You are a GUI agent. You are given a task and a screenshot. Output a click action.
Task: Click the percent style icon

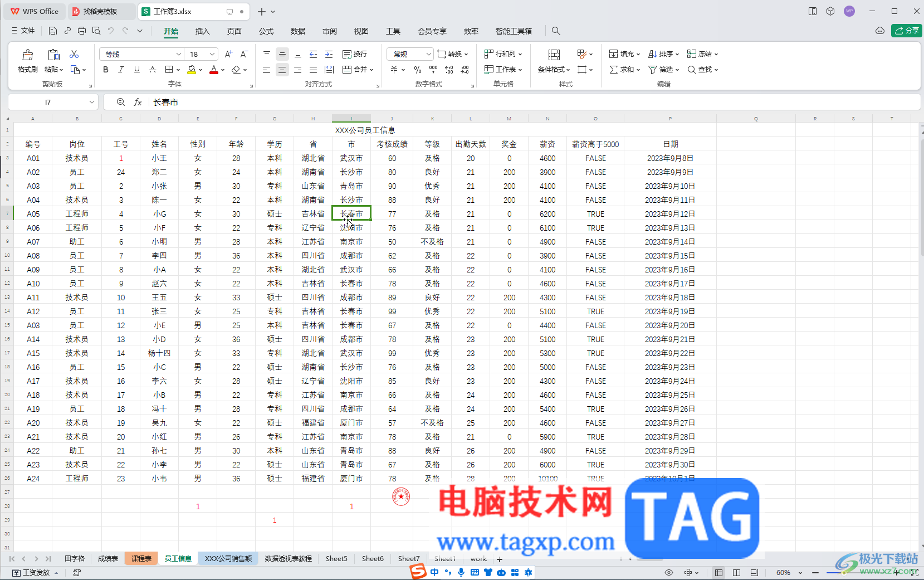pos(418,70)
